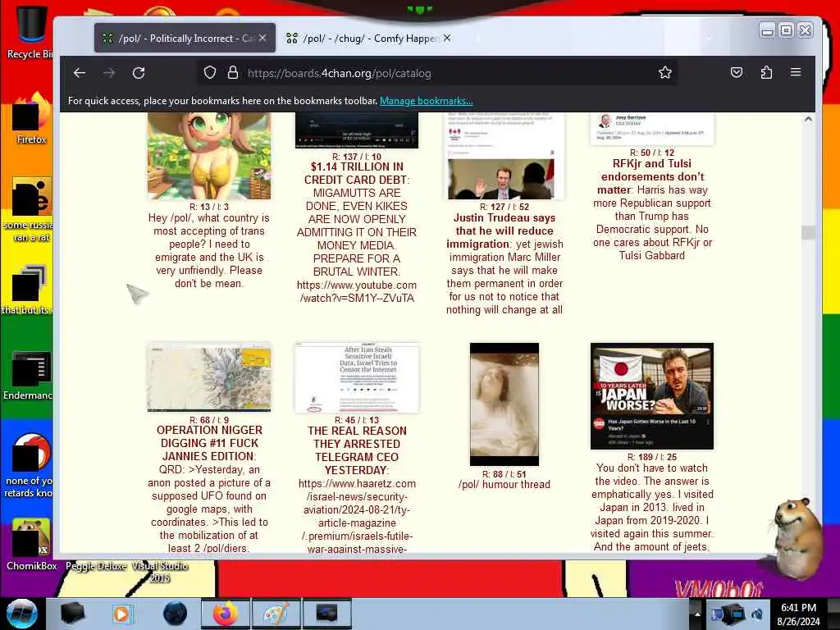Open the credit card debt video thumbnail
840x630 pixels.
point(357,130)
